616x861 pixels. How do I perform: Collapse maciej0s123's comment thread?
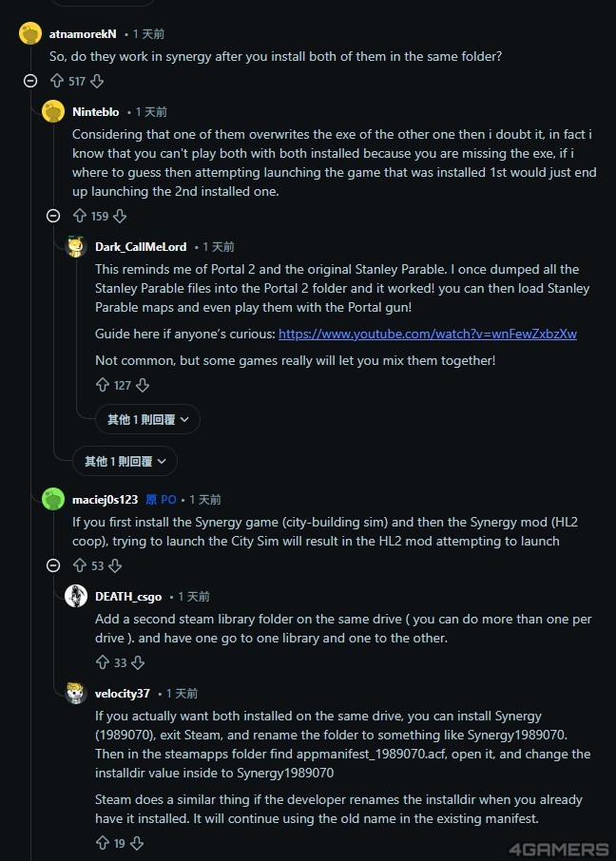click(53, 566)
